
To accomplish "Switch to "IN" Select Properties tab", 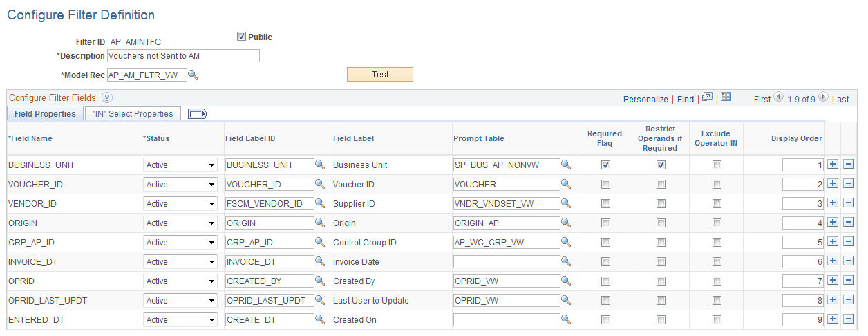I will 133,114.
